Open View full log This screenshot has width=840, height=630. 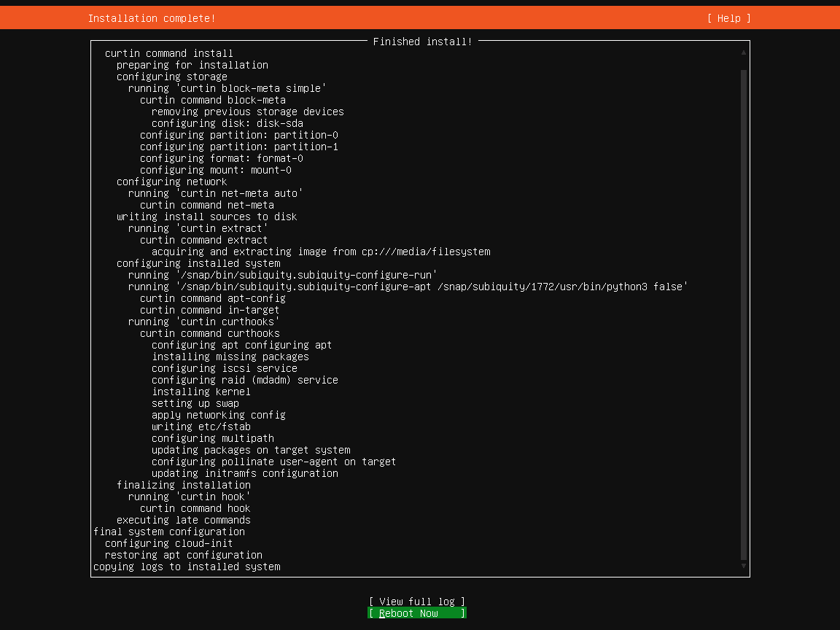pos(416,602)
